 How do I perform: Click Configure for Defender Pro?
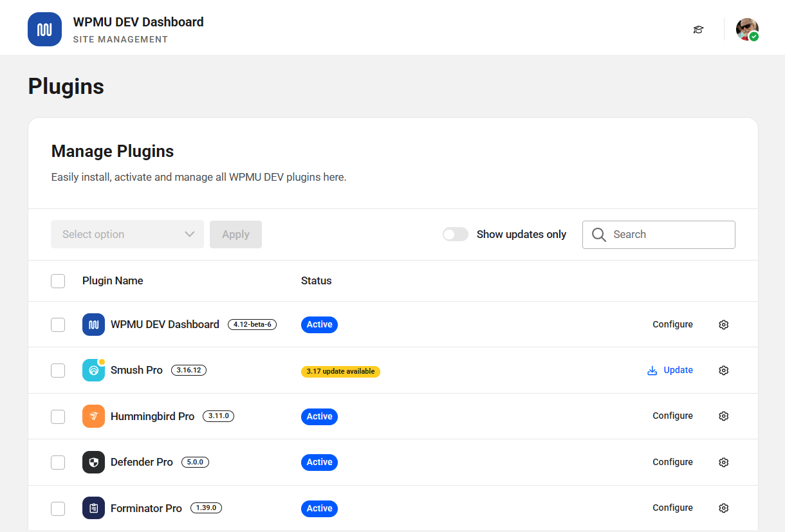click(x=672, y=462)
